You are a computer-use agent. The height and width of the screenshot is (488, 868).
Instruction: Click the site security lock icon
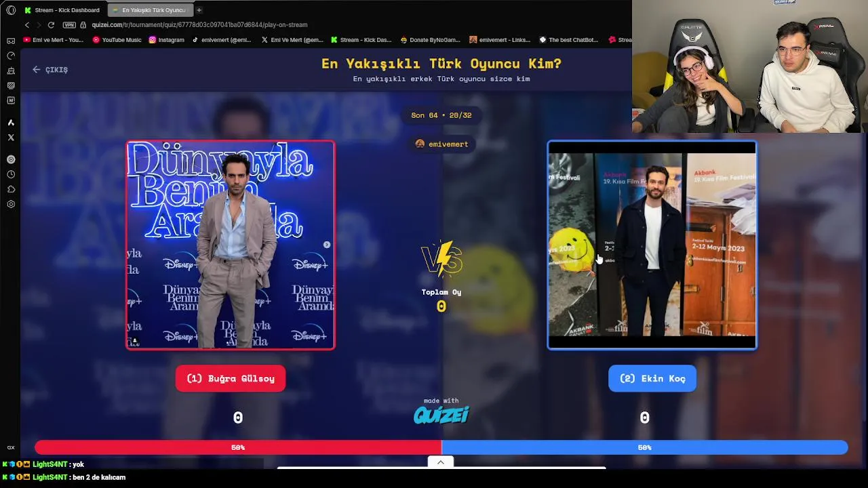(x=83, y=25)
